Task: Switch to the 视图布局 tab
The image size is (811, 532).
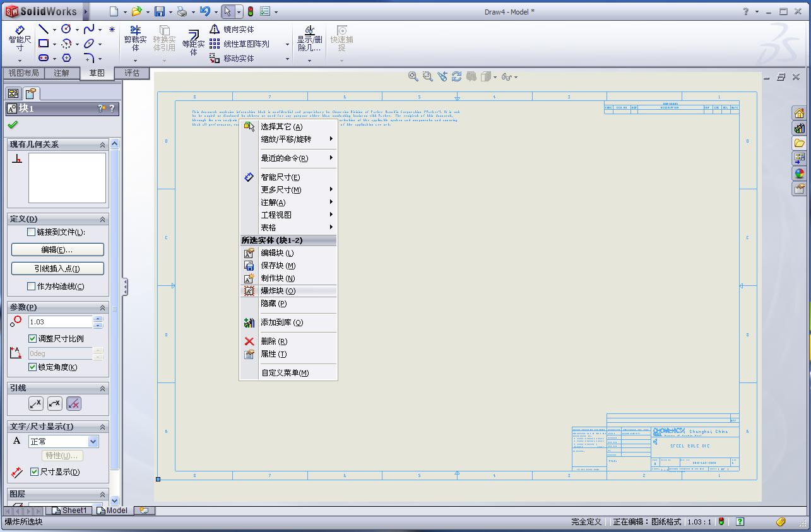Action: [23, 73]
